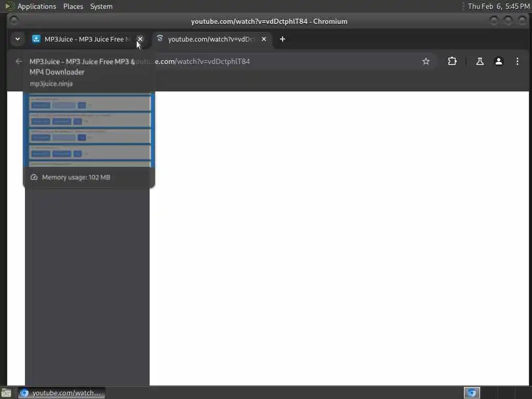Click the show desktop icon in bottom panel

click(6, 393)
